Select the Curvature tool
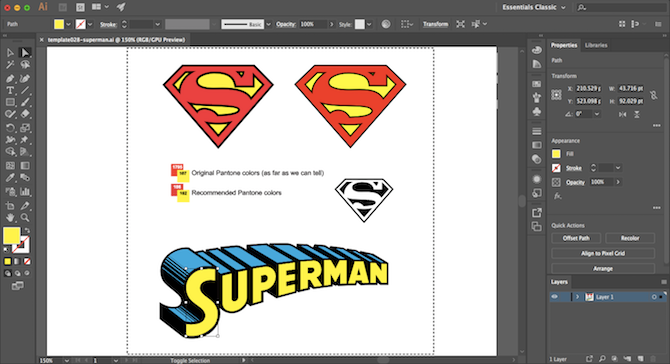The height and width of the screenshot is (364, 670). 25,79
